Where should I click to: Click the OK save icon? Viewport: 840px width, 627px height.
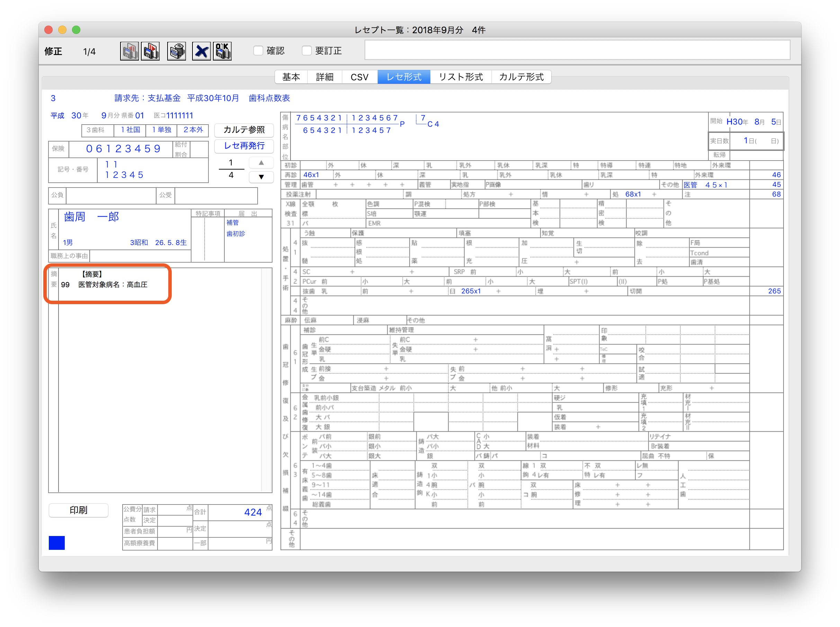[x=222, y=51]
